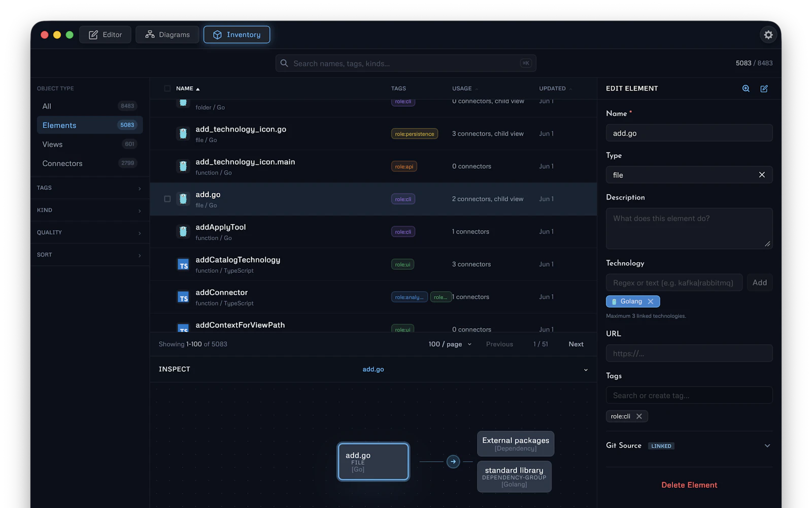This screenshot has width=812, height=508.
Task: Select All object type
Action: pyautogui.click(x=90, y=106)
